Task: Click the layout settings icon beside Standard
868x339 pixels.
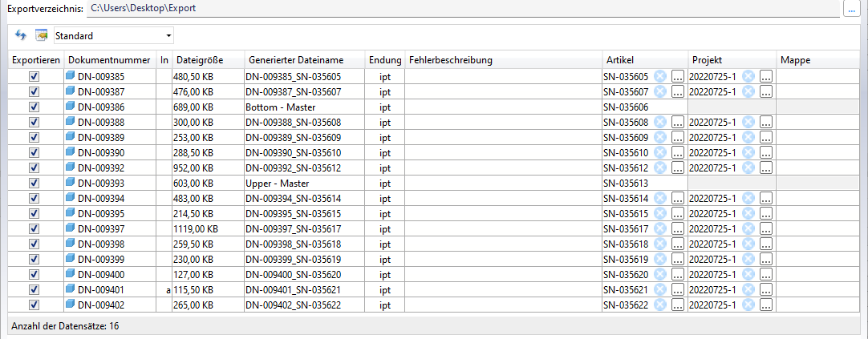Action: click(x=41, y=36)
